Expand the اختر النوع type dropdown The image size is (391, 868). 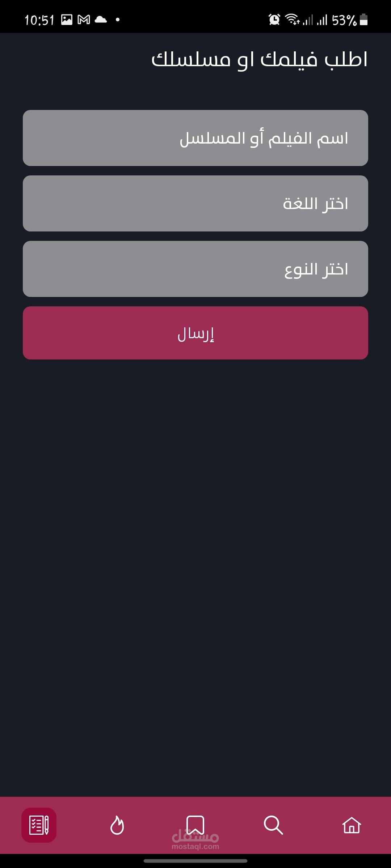195,269
